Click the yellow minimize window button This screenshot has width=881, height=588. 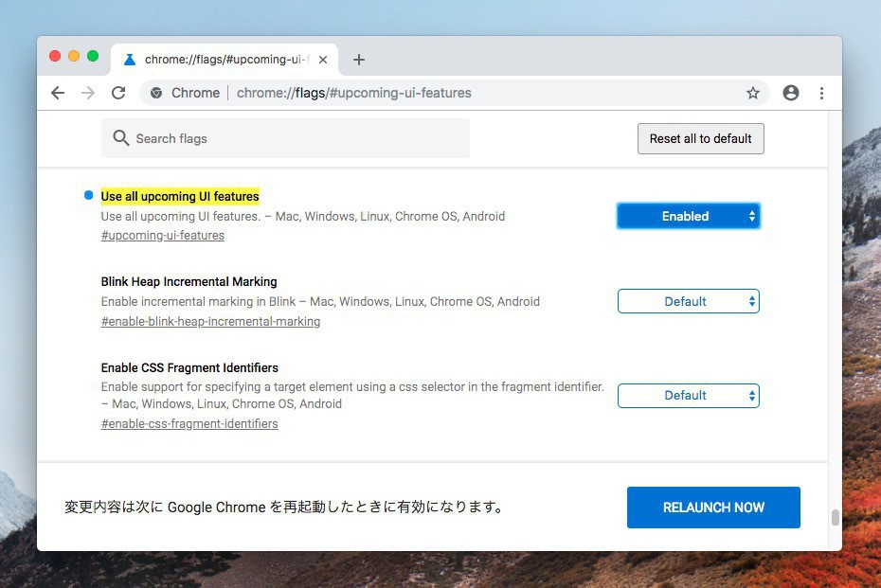(74, 56)
